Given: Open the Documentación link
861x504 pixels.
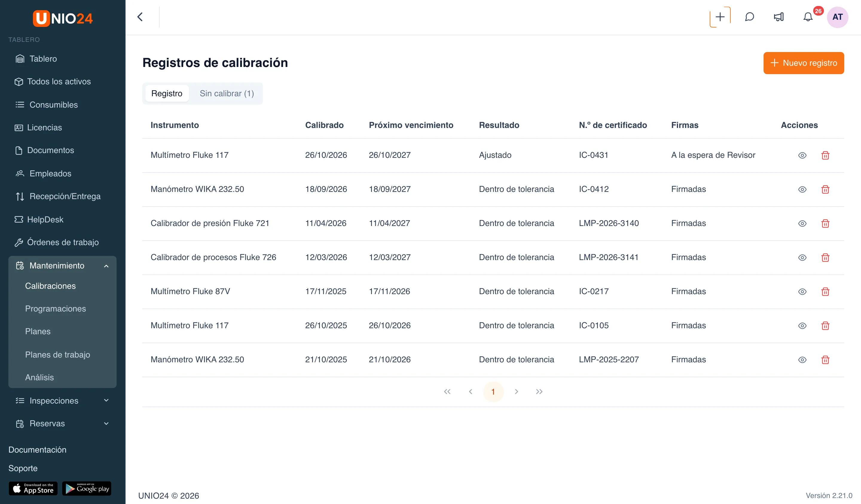Looking at the screenshot, I should [x=37, y=450].
